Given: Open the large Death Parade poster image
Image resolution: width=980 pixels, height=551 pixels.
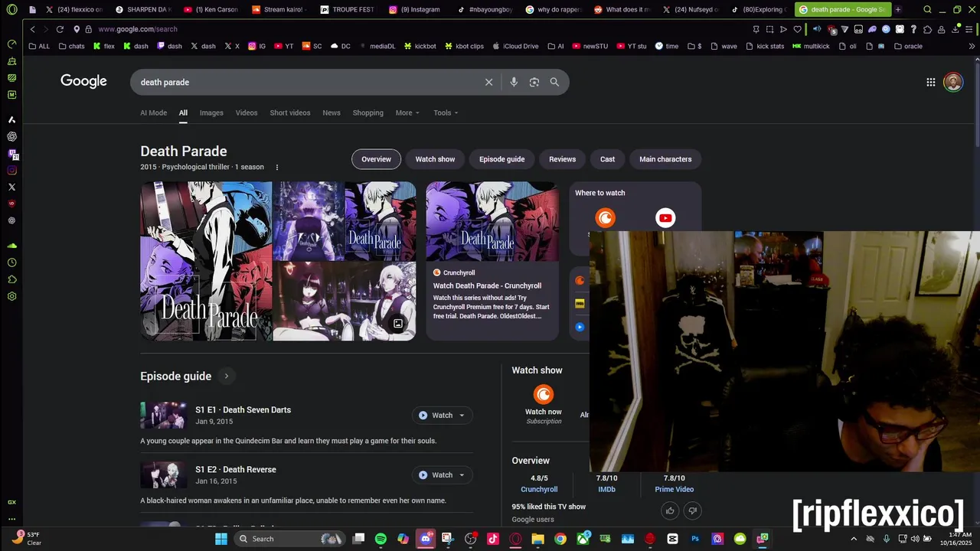Looking at the screenshot, I should point(206,261).
